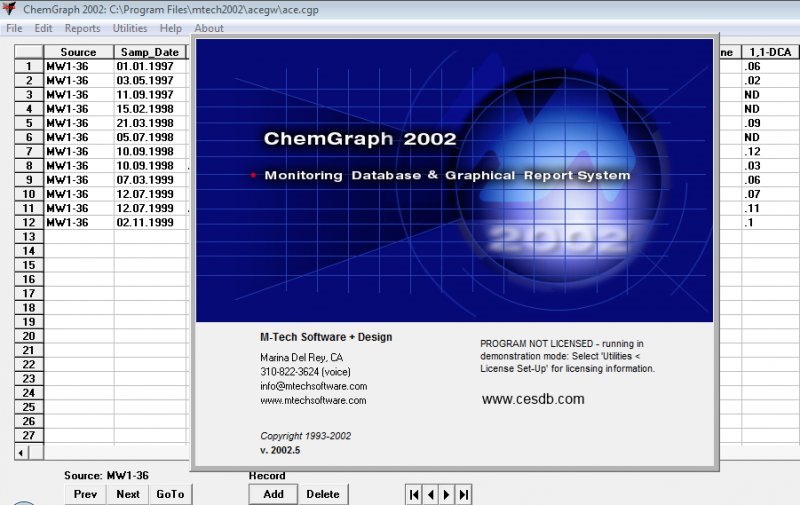Click date cell 11.09.1997

[x=151, y=95]
